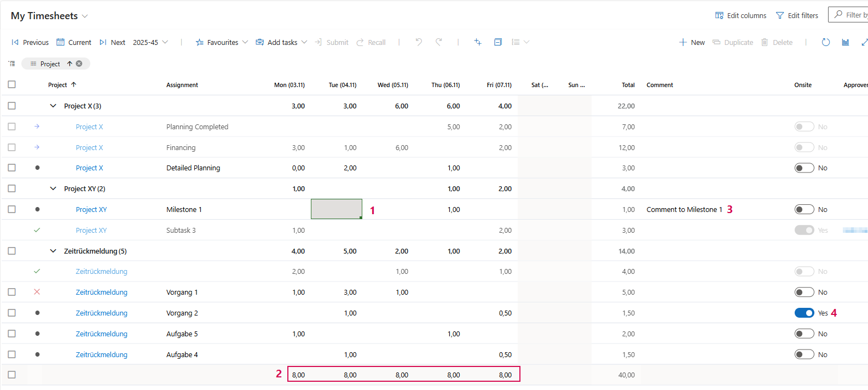The height and width of the screenshot is (390, 868).
Task: Click the undo arrow icon in toolbar
Action: point(419,42)
